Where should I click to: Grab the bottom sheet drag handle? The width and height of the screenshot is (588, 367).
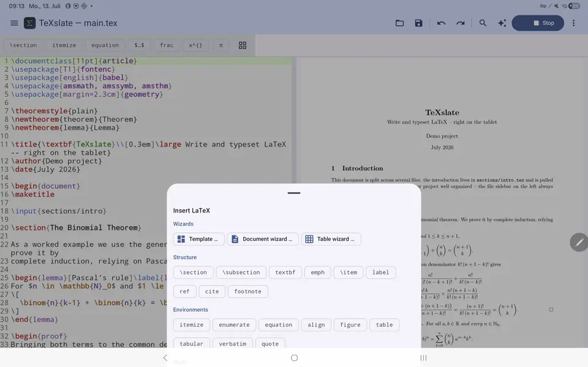point(294,193)
